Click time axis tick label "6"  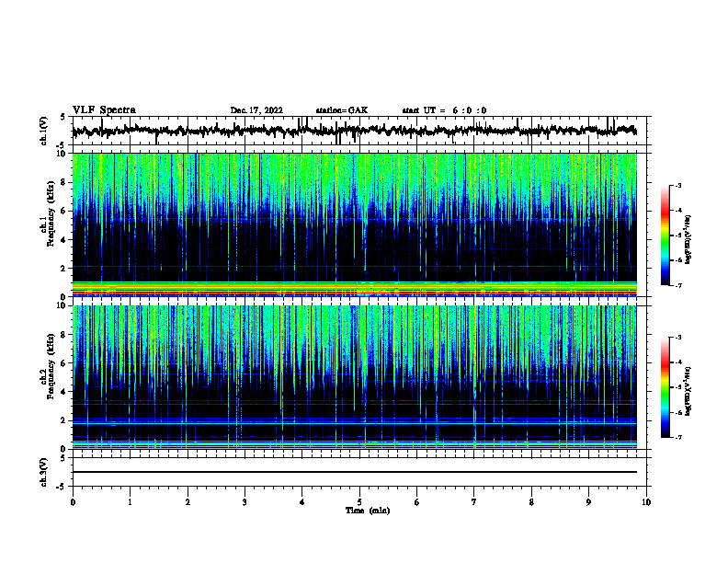pyautogui.click(x=417, y=502)
